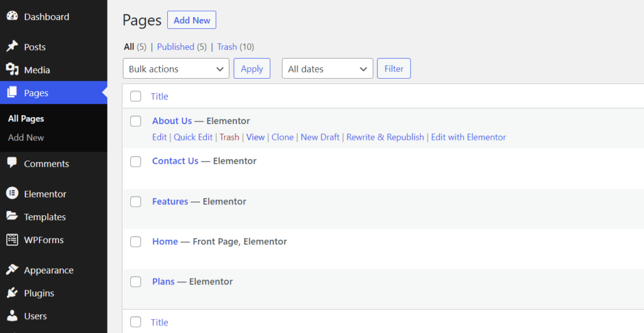Expand the Bulk actions dropdown

(x=176, y=69)
